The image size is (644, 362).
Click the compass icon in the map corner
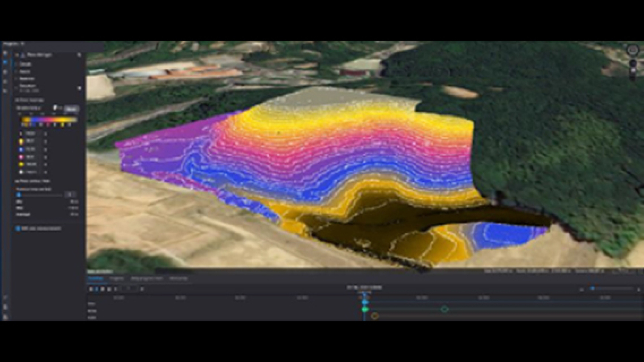(x=632, y=51)
